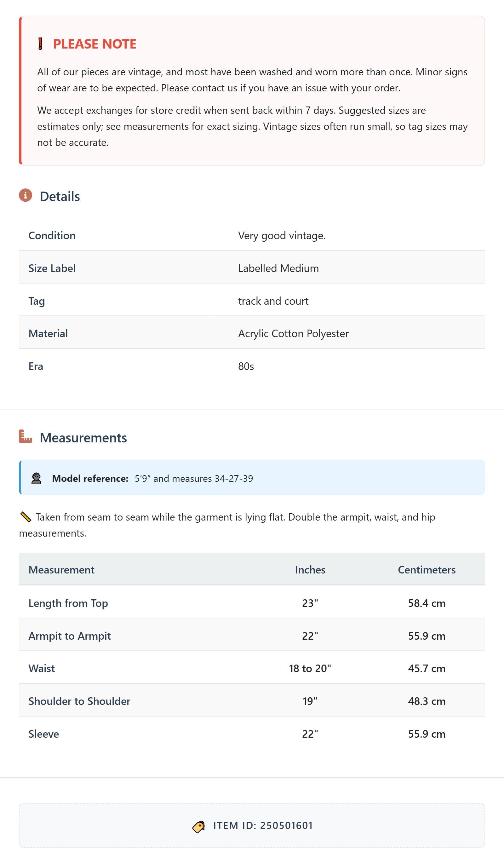
Task: Select the Armpit to Armpit row label
Action: (70, 636)
